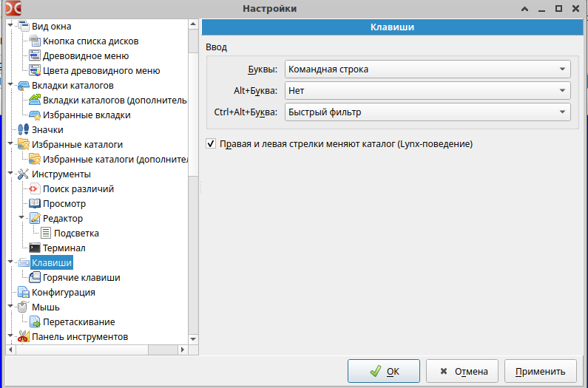The image size is (588, 388).
Task: Click the Просмотр book icon
Action: coord(35,203)
